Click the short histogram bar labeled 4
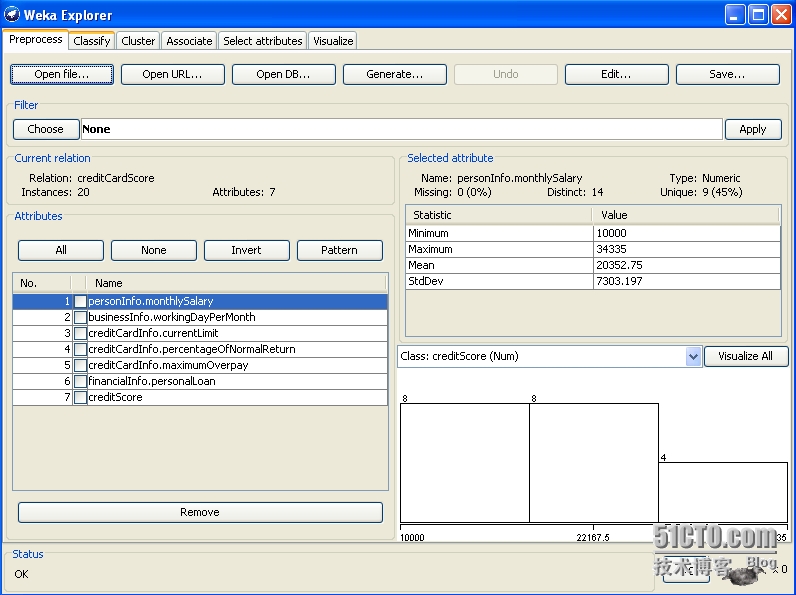796x595 pixels. [723, 492]
